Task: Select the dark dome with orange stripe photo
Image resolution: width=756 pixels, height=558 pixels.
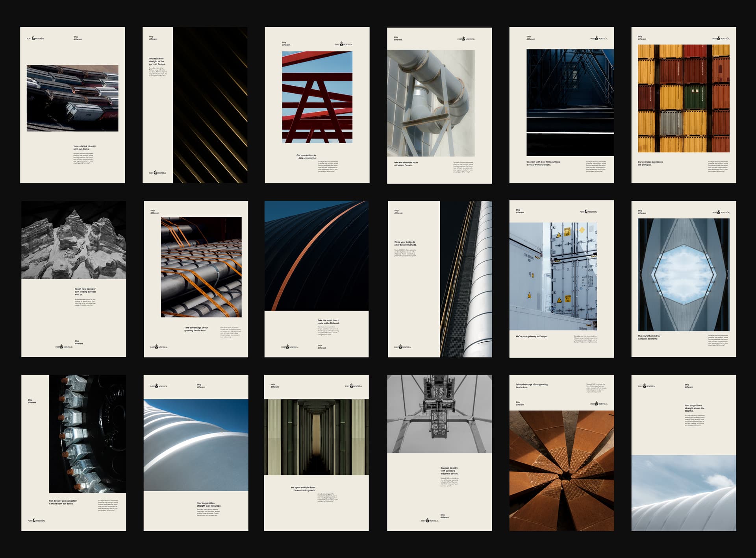Action: tap(317, 256)
